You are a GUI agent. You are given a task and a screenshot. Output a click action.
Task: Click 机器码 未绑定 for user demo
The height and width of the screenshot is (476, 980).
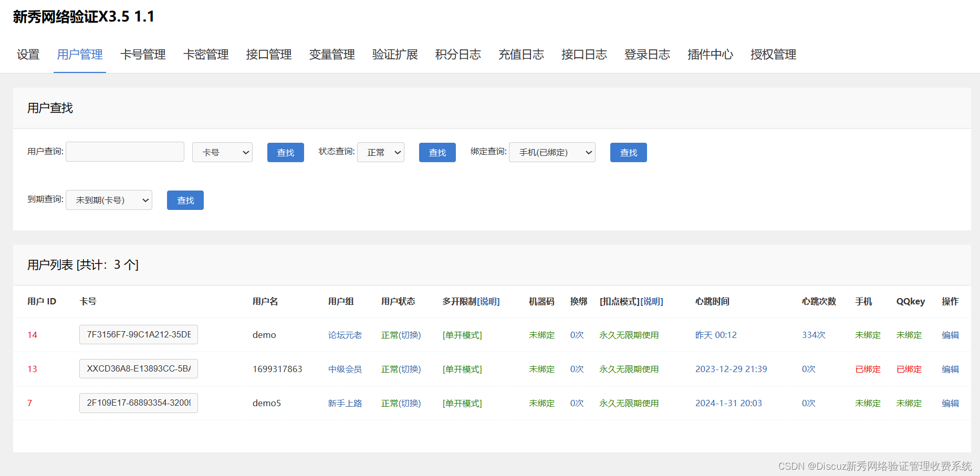(x=541, y=335)
